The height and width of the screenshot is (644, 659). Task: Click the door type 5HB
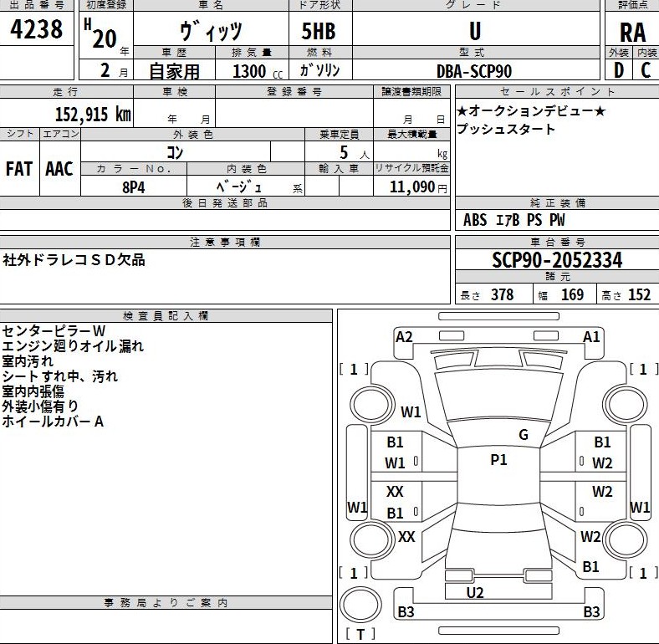pos(319,31)
